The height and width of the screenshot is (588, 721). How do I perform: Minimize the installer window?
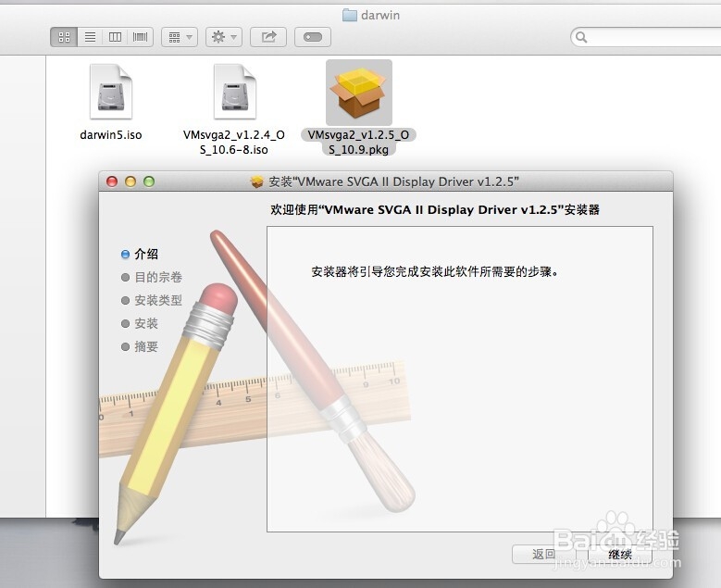[131, 181]
